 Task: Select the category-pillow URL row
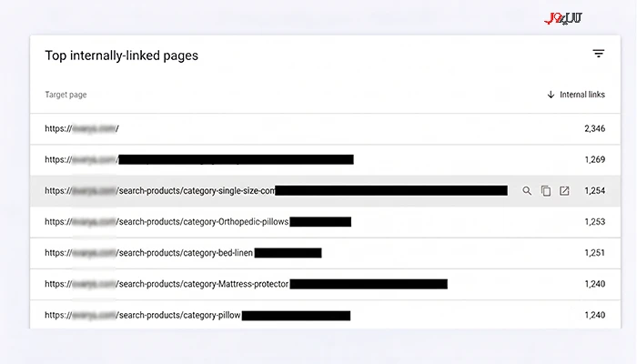coord(325,315)
